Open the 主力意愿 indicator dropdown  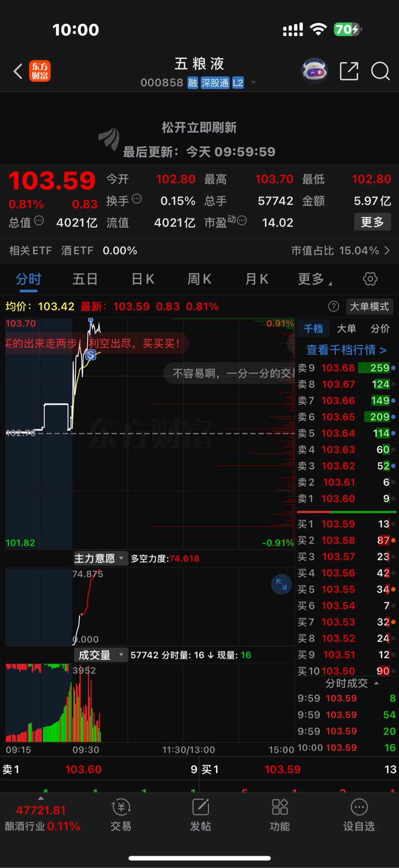pos(100,559)
